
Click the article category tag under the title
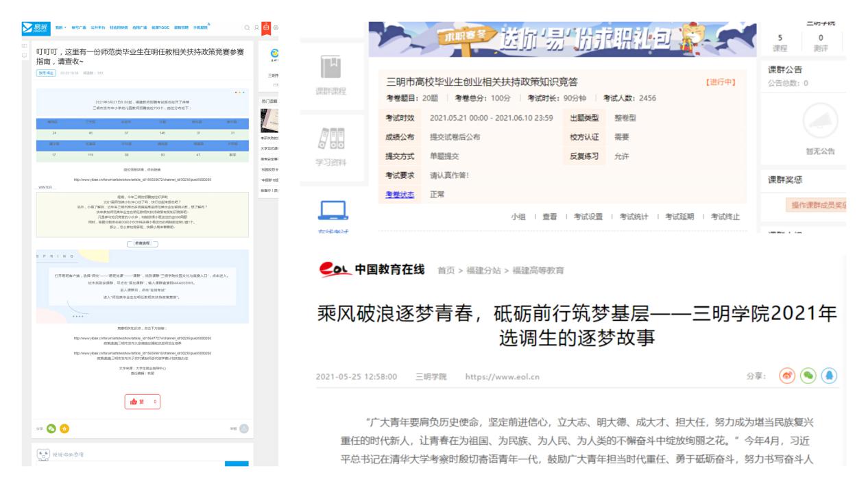click(x=45, y=72)
